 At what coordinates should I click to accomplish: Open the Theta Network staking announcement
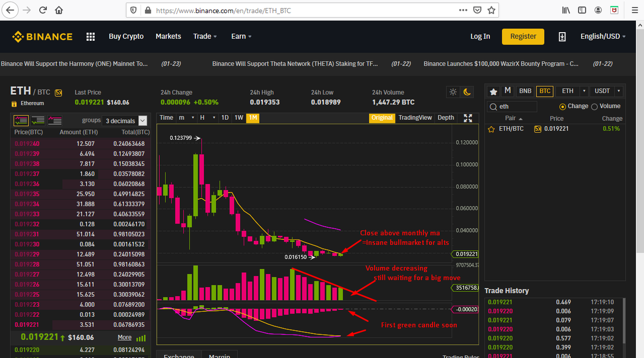coord(295,64)
